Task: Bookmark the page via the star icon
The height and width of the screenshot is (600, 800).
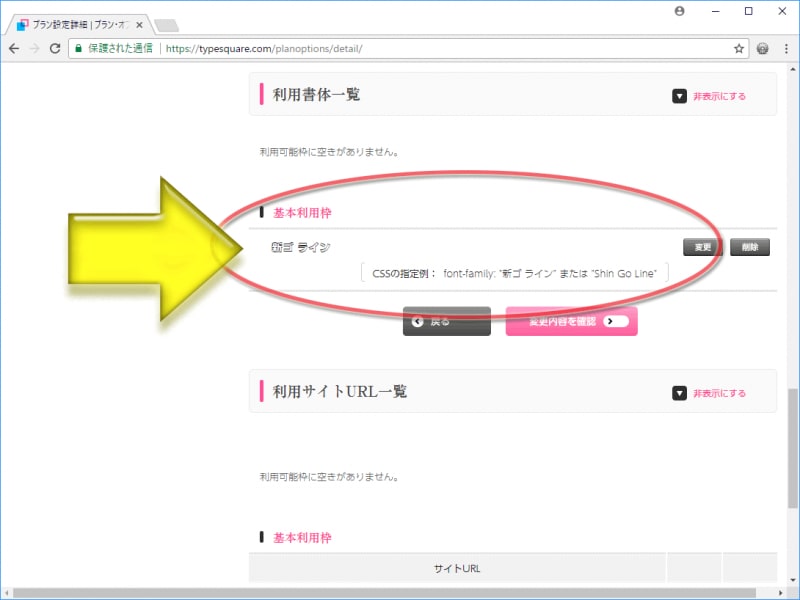Action: click(739, 47)
